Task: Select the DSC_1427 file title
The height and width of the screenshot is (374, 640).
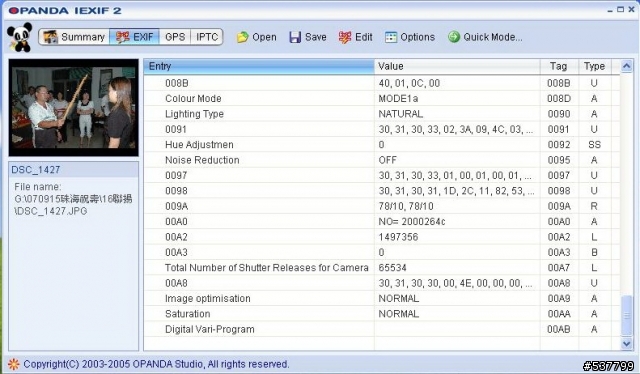Action: [x=36, y=170]
